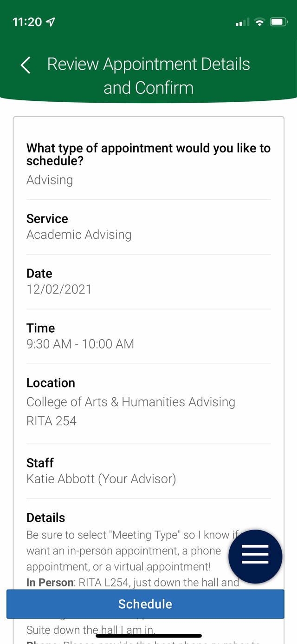Tap the Wi-Fi status icon
The image size is (297, 644).
pyautogui.click(x=260, y=22)
